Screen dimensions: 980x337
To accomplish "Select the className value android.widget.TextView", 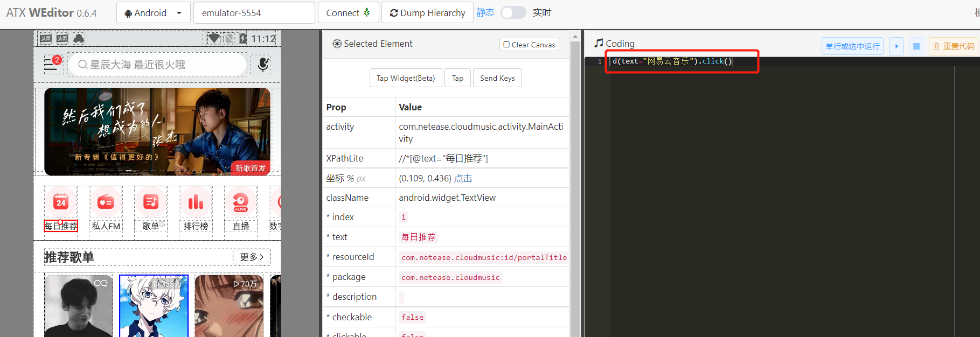I will 447,198.
